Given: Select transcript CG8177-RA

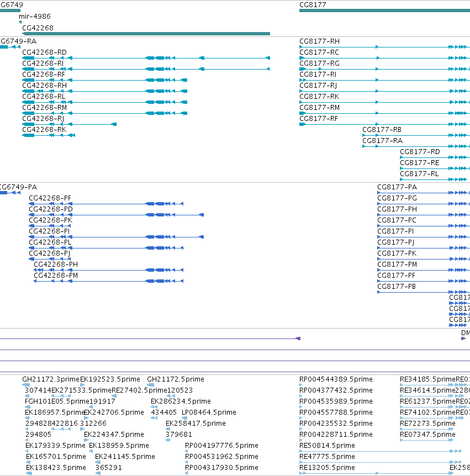Looking at the screenshot, I should coord(383,141).
